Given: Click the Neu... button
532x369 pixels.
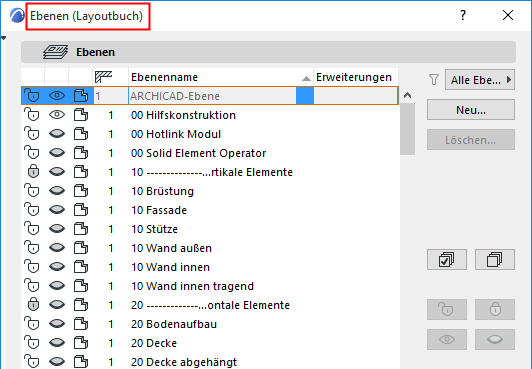Looking at the screenshot, I should (x=471, y=110).
